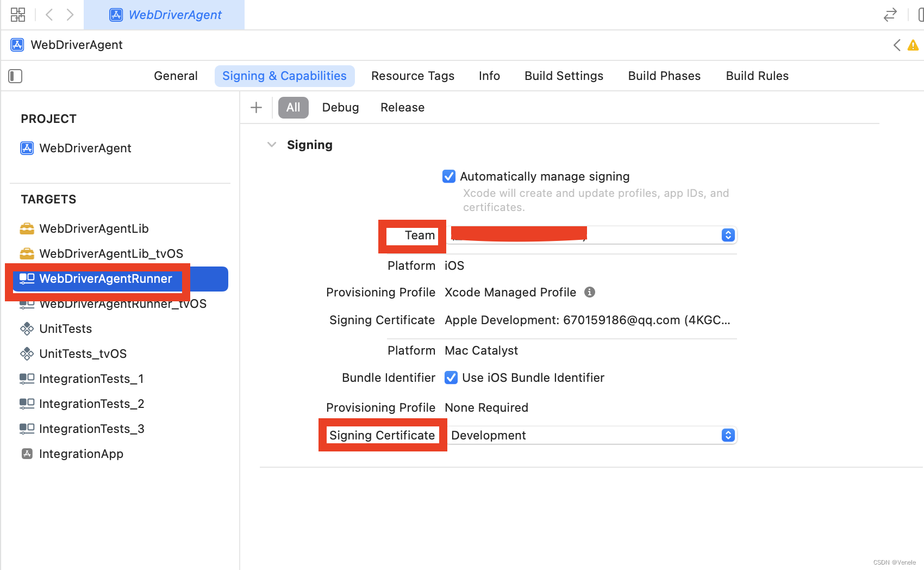Select the WebDriverAgentRunner target
This screenshot has height=570, width=924.
(120, 278)
